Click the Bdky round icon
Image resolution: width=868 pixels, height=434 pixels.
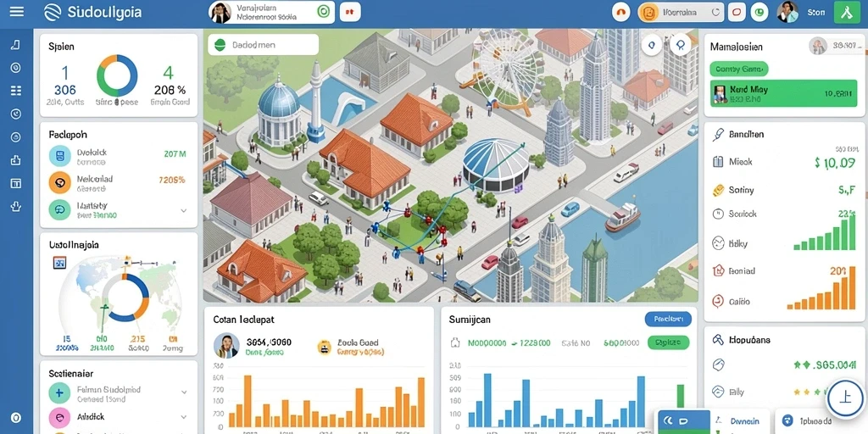click(718, 242)
